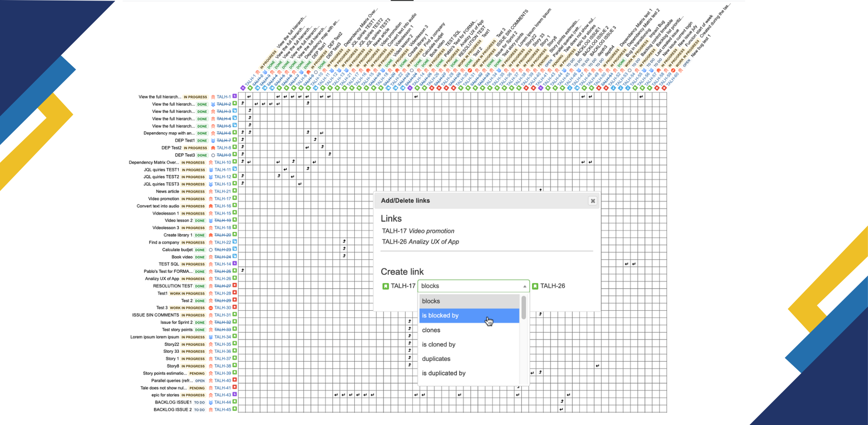868x425 pixels.
Task: Click 'Convert text into audio' row title
Action: 158,206
